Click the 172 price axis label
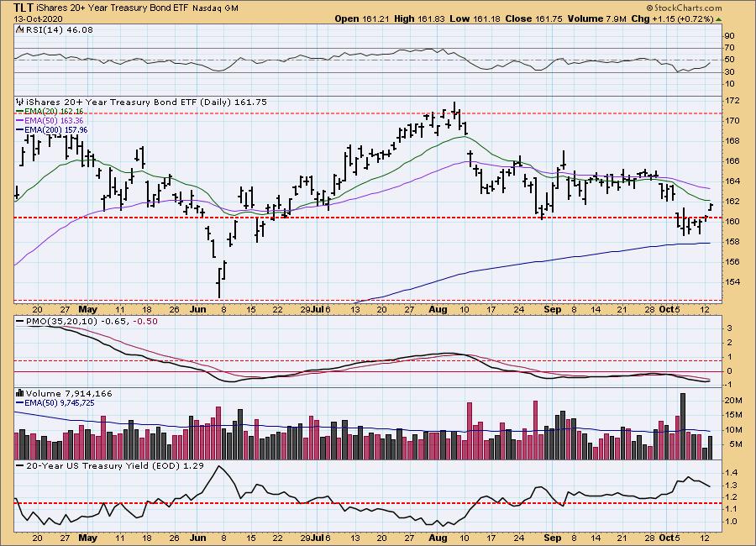Viewport: 756px width, 546px height. pyautogui.click(x=732, y=100)
